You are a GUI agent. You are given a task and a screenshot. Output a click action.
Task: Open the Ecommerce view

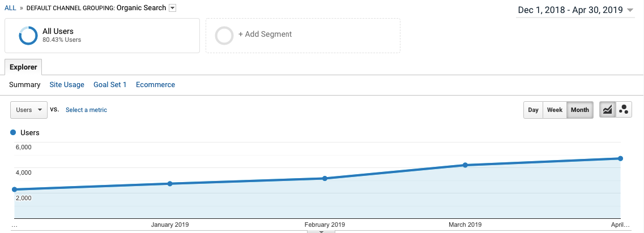(155, 84)
